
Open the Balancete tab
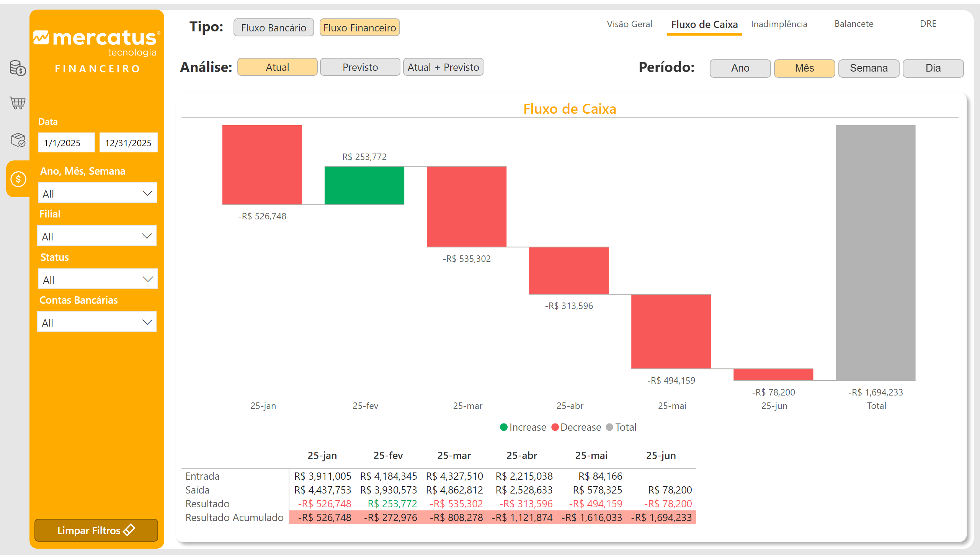pyautogui.click(x=853, y=24)
